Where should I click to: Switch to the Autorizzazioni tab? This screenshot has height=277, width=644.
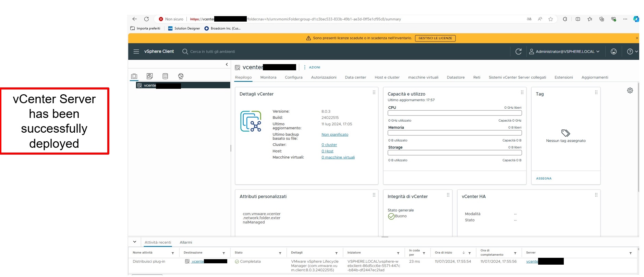click(324, 77)
